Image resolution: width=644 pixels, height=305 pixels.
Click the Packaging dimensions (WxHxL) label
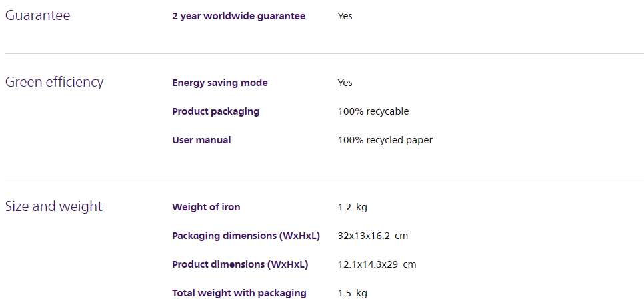(x=246, y=236)
